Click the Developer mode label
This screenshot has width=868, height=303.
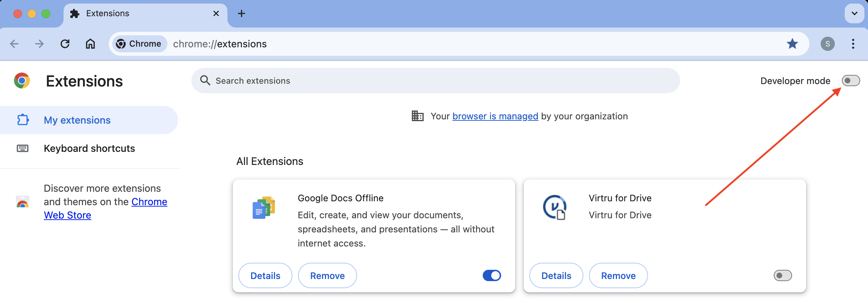tap(795, 81)
